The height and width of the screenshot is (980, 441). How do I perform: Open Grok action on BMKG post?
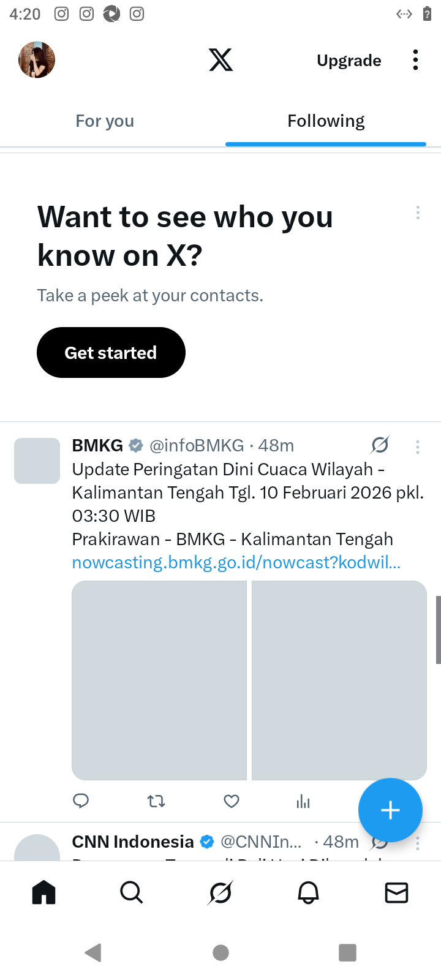pos(380,445)
